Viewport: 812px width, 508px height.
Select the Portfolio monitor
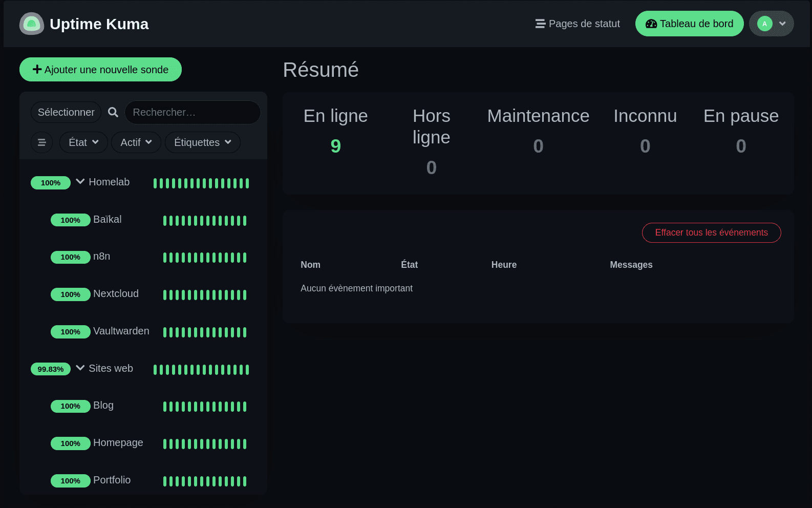tap(143, 481)
